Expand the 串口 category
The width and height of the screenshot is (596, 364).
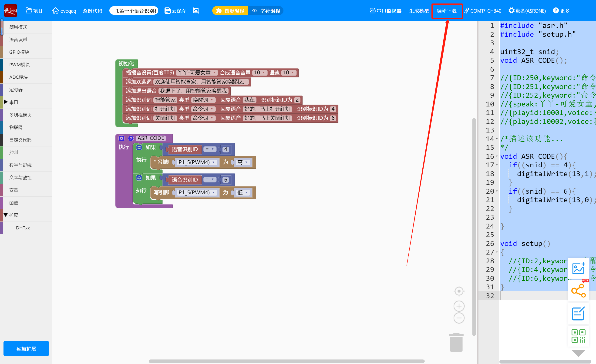(6, 102)
